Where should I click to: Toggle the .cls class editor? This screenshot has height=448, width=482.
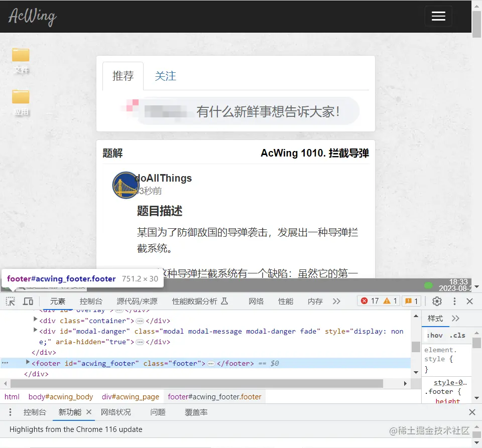coord(457,335)
